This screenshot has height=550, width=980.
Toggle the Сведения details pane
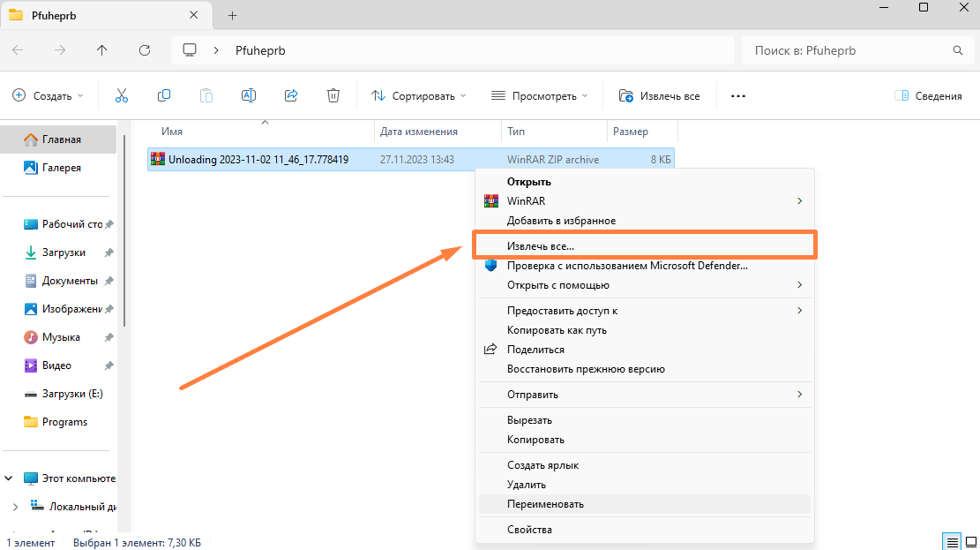click(928, 95)
